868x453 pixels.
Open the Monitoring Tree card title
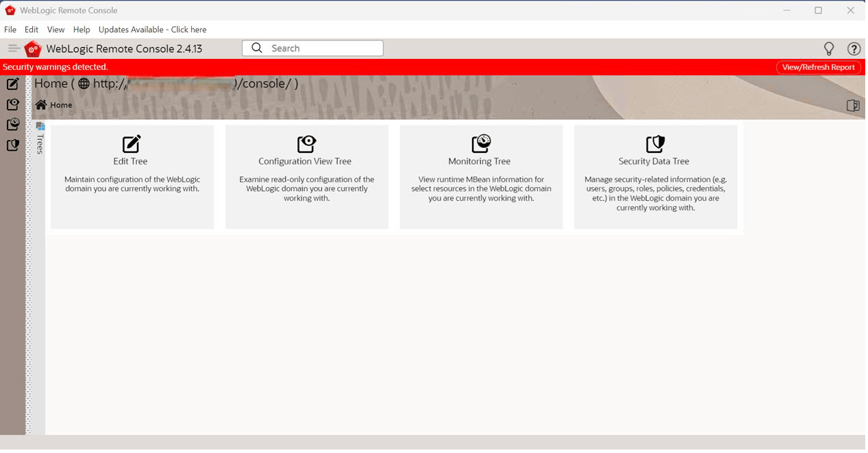(x=480, y=161)
